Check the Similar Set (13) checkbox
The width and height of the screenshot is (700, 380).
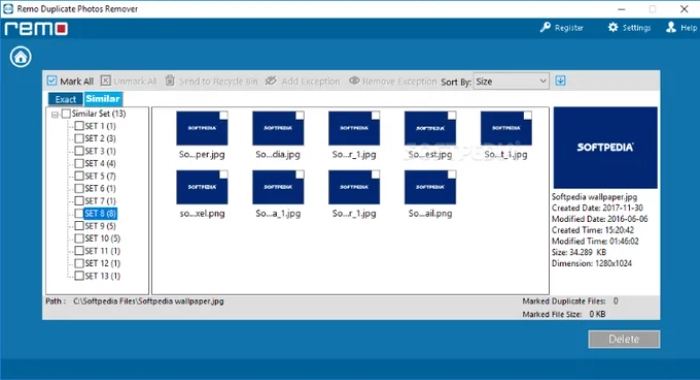pos(66,113)
